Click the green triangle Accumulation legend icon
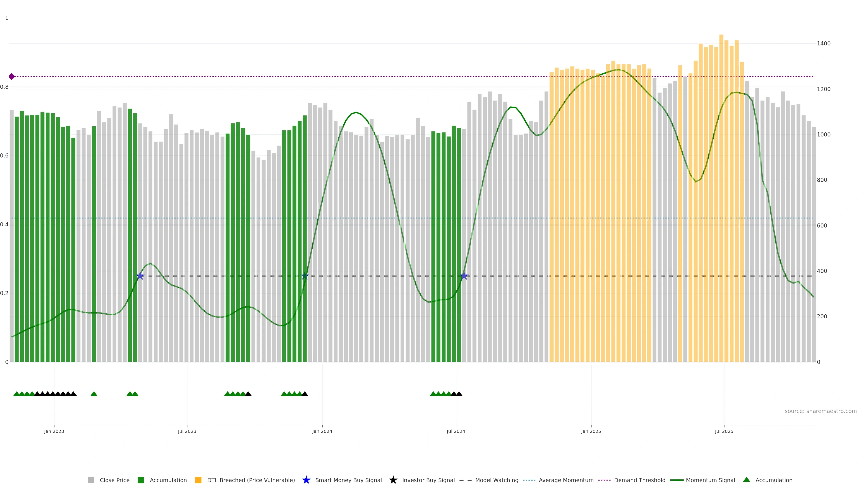The height and width of the screenshot is (488, 868). (747, 480)
